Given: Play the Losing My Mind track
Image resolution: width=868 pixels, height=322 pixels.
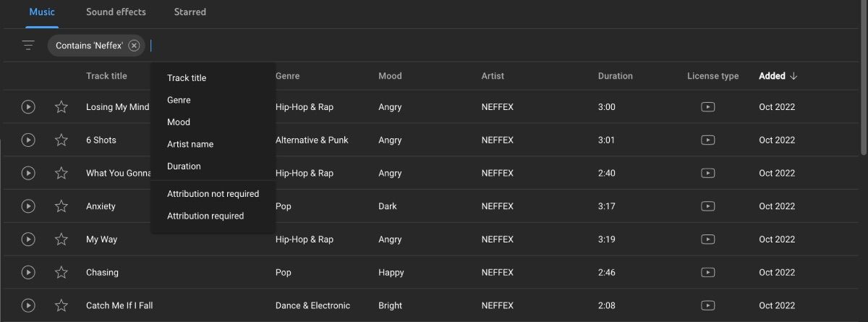Looking at the screenshot, I should [28, 107].
